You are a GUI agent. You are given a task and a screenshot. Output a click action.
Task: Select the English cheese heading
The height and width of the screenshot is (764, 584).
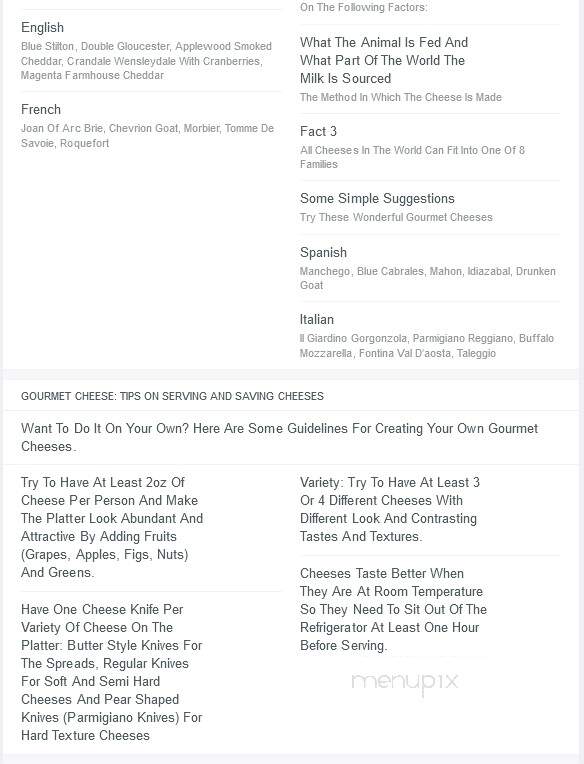(x=42, y=27)
